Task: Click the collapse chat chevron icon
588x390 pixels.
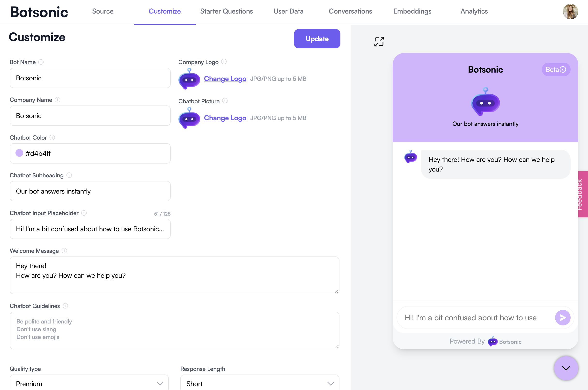Action: (x=566, y=367)
